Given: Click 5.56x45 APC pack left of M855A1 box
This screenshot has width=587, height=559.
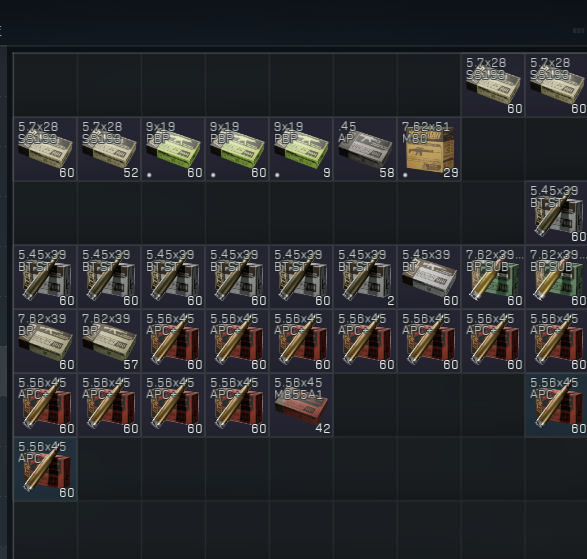Looking at the screenshot, I should pyautogui.click(x=237, y=405).
